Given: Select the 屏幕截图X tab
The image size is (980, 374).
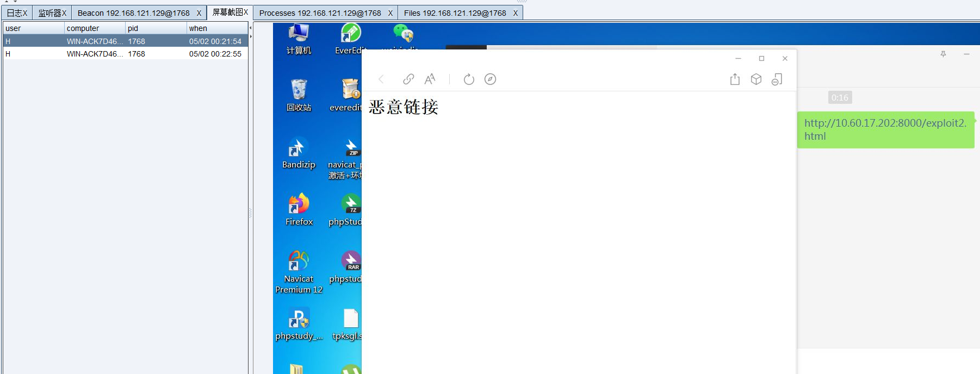Looking at the screenshot, I should (x=230, y=12).
